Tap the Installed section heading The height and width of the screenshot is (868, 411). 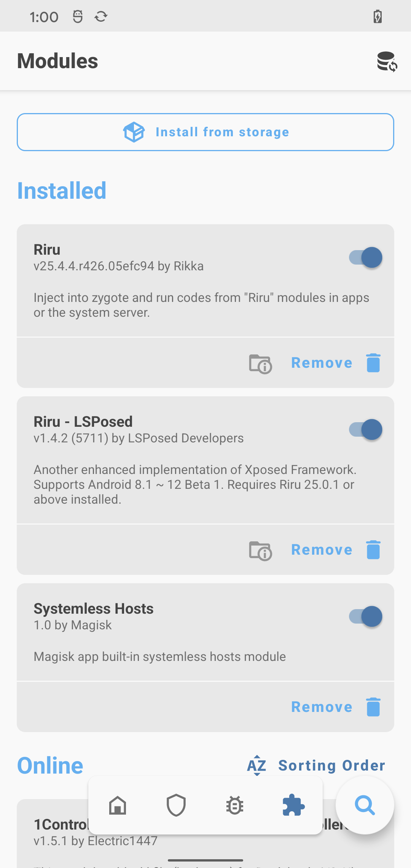click(62, 190)
